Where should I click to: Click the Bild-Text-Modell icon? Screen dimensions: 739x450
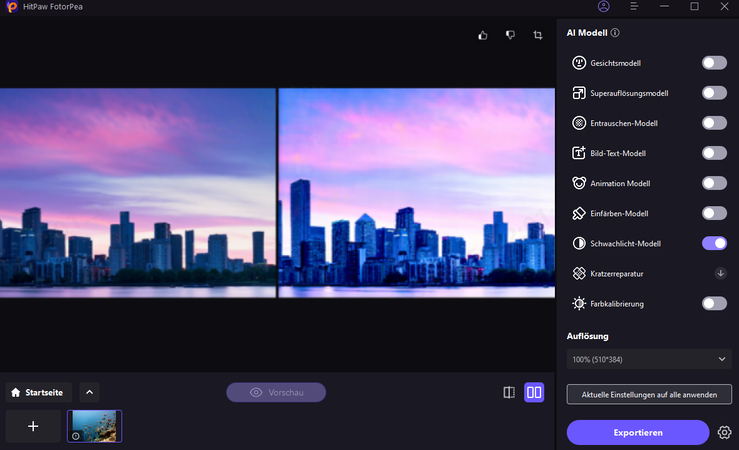point(579,153)
